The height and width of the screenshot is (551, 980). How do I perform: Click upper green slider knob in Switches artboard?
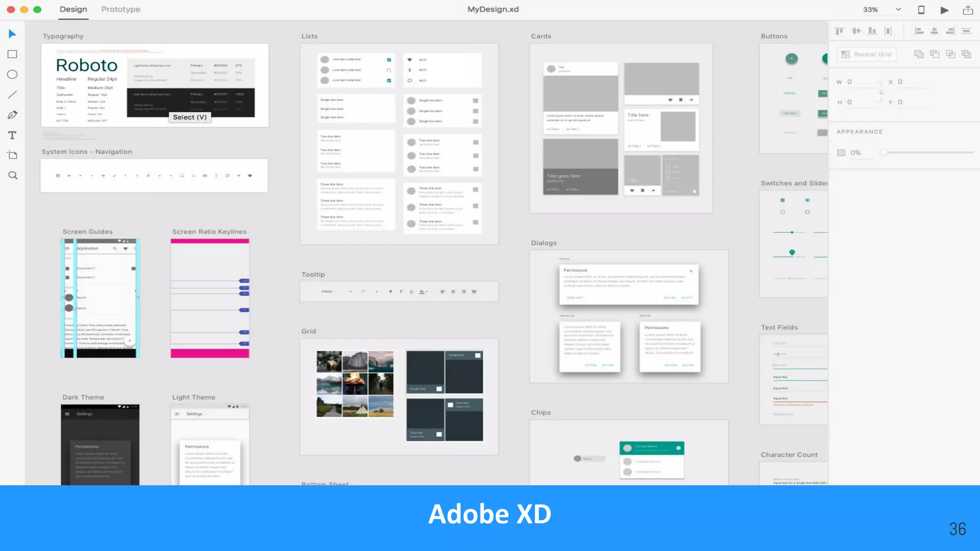(792, 232)
